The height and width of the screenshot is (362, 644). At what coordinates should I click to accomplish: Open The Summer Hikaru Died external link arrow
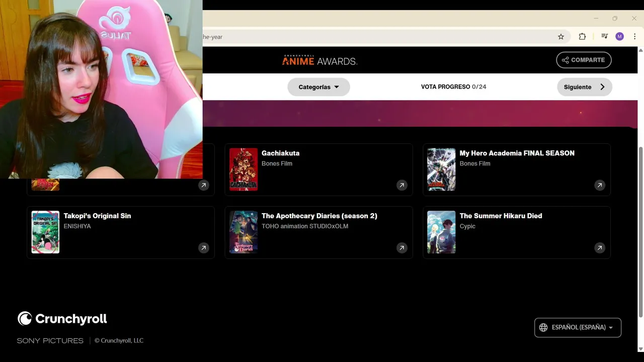point(599,248)
